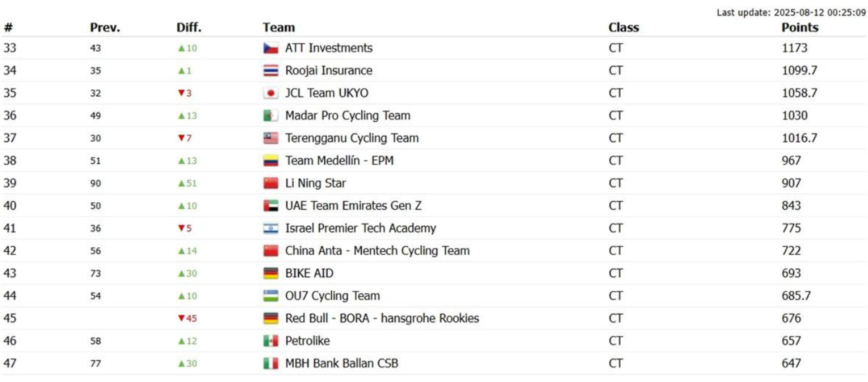Click the Uzbekistan flag by OU7 Cycling Team

pos(271,296)
